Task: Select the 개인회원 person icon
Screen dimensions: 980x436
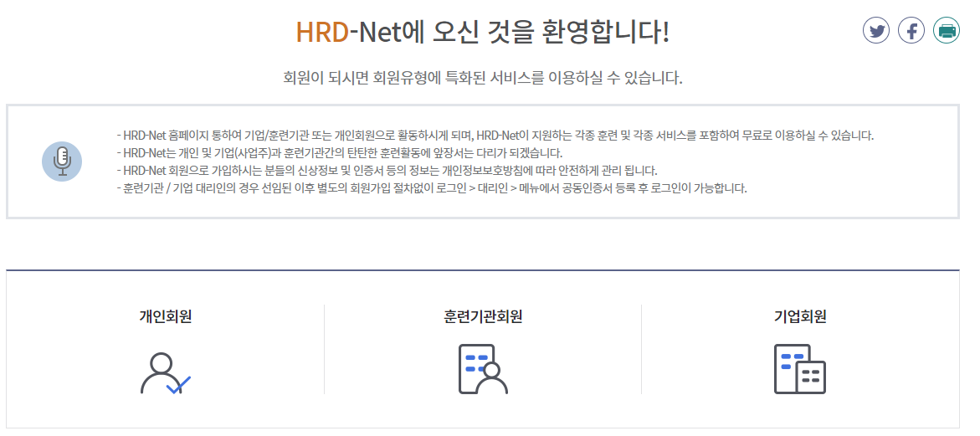Action: [x=165, y=373]
